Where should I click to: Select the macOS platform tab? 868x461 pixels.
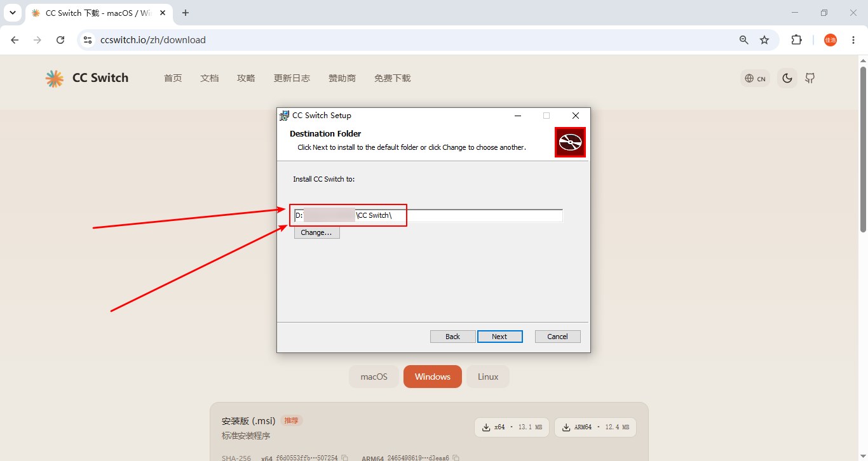[x=374, y=377]
